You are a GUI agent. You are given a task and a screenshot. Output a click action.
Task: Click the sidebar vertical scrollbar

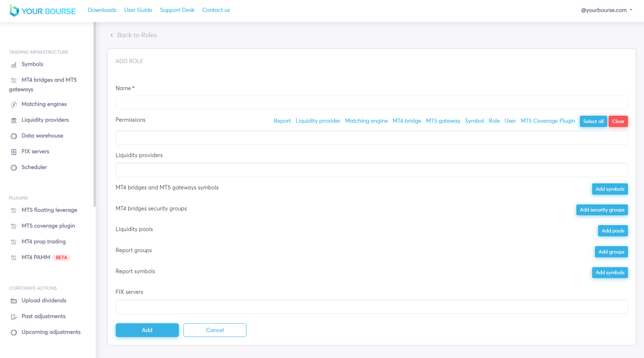[95, 115]
